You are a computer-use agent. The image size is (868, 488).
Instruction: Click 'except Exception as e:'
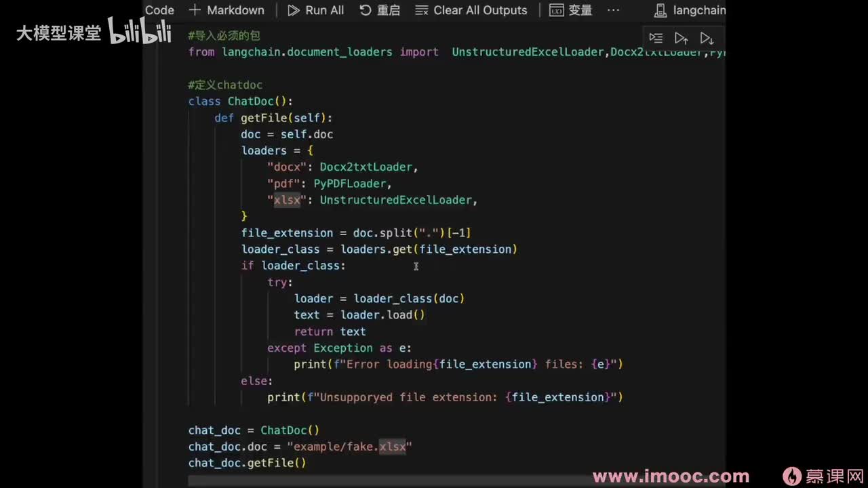tap(339, 348)
